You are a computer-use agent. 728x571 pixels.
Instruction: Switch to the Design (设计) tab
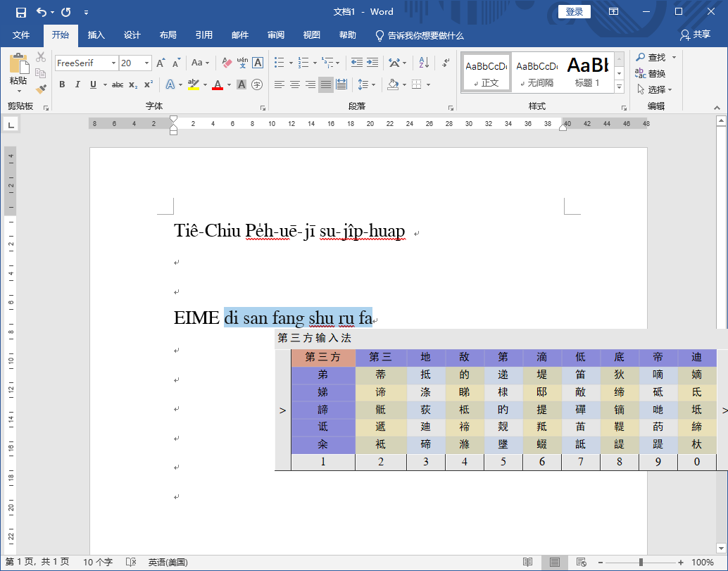coord(132,35)
